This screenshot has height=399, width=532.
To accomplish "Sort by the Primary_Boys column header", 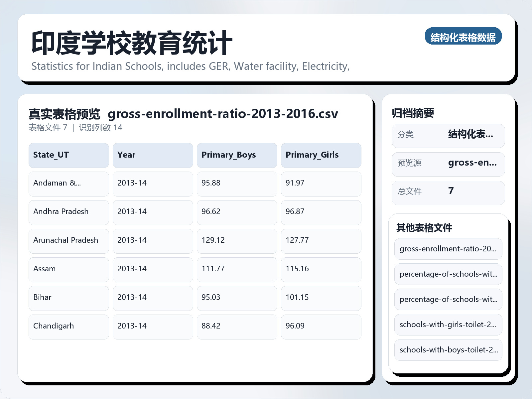I will 237,155.
